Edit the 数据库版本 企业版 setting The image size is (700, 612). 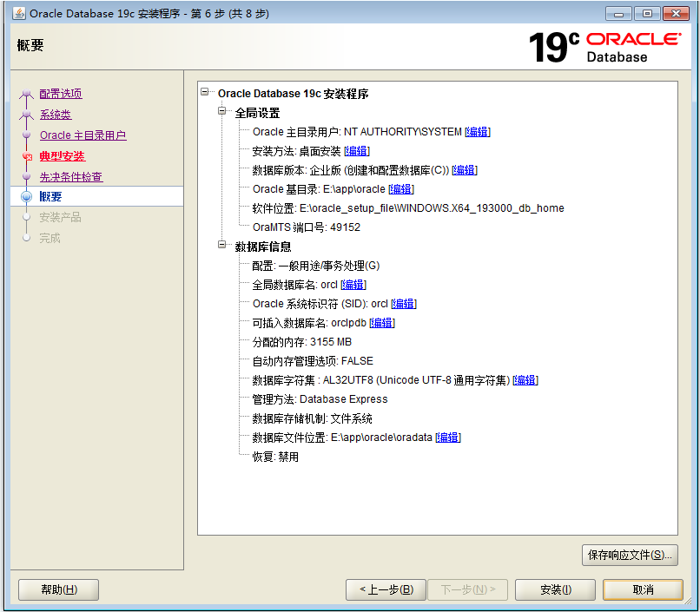coord(465,170)
